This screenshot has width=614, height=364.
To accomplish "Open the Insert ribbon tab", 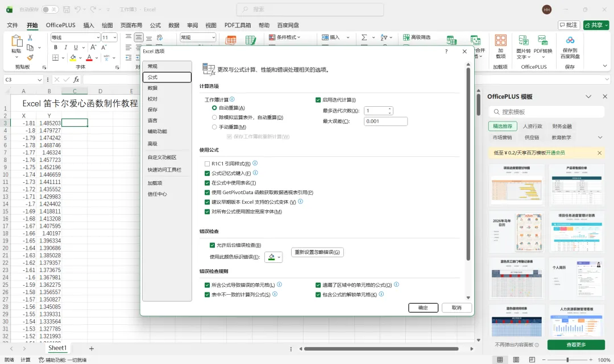I will point(89,25).
